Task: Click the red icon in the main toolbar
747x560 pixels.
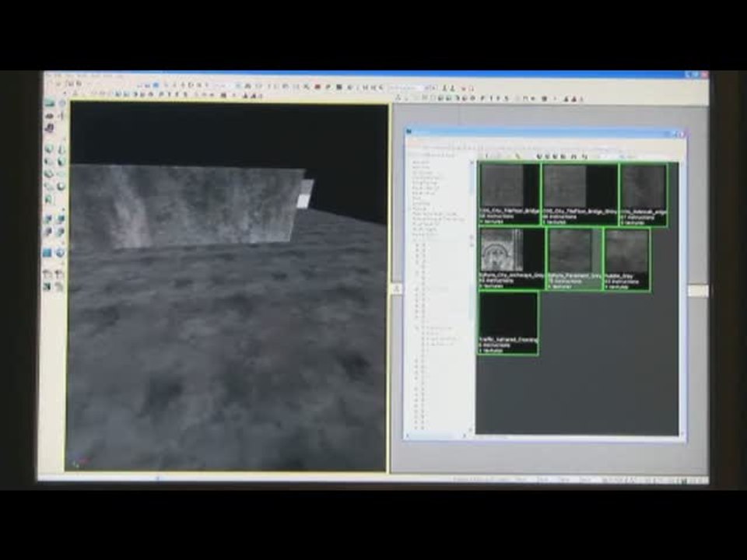Action: pyautogui.click(x=318, y=87)
